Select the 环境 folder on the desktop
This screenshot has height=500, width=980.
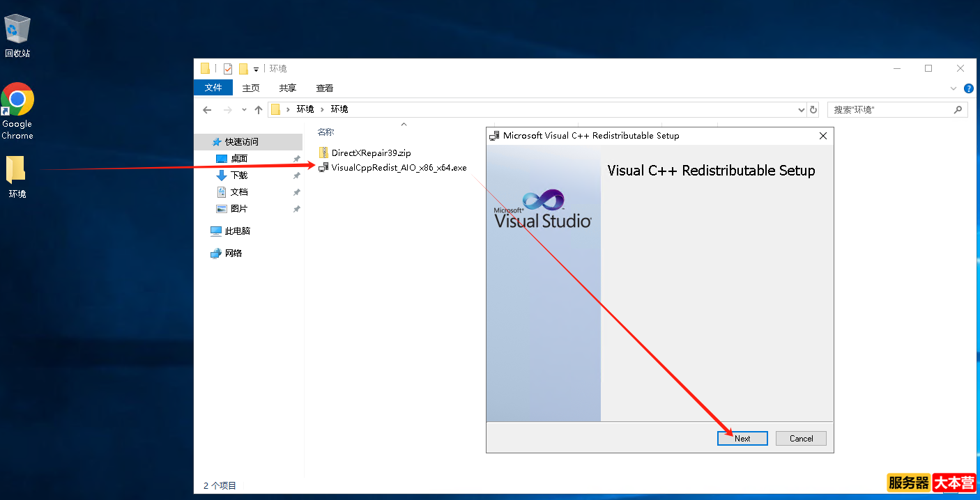pos(17,177)
